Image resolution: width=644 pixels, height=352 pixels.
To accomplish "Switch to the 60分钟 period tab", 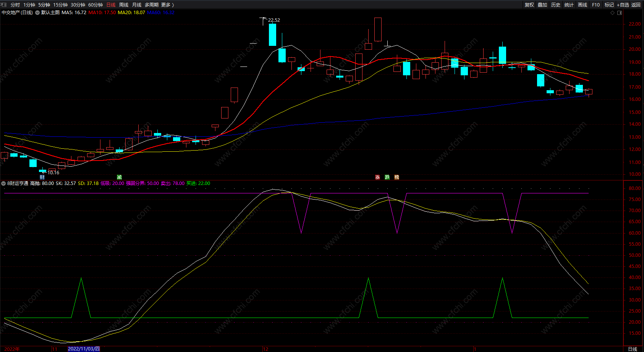I will click(x=95, y=5).
